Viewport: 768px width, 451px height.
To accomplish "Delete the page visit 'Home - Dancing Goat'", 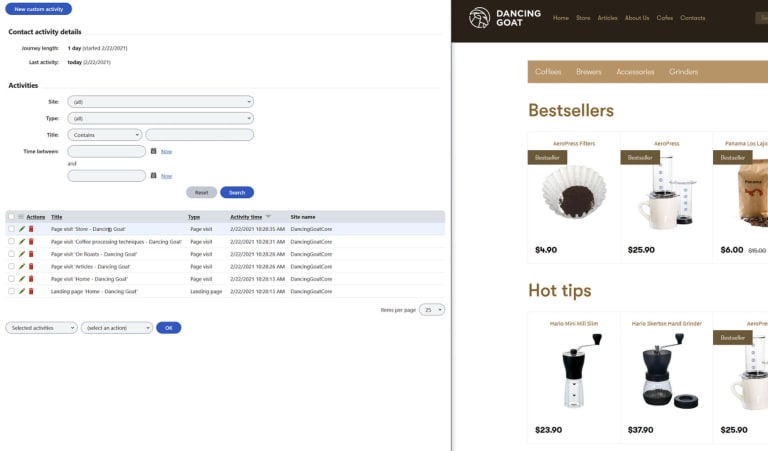I will tap(31, 279).
